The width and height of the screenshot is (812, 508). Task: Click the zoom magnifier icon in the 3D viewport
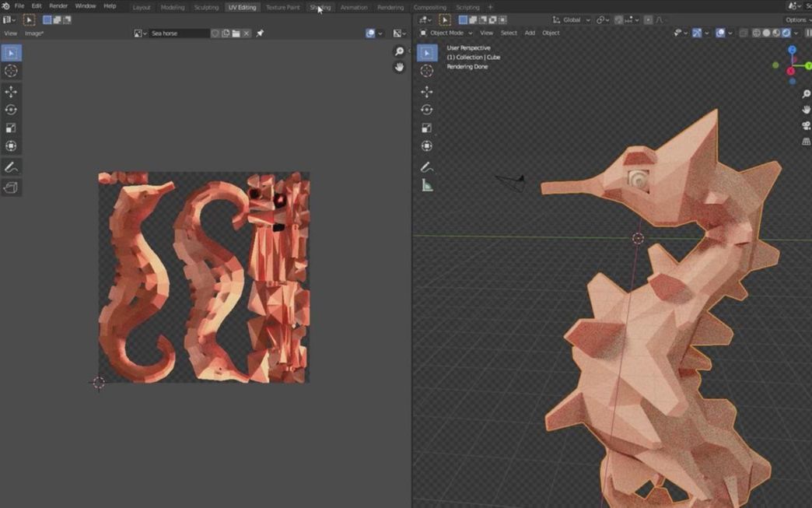coord(807,93)
